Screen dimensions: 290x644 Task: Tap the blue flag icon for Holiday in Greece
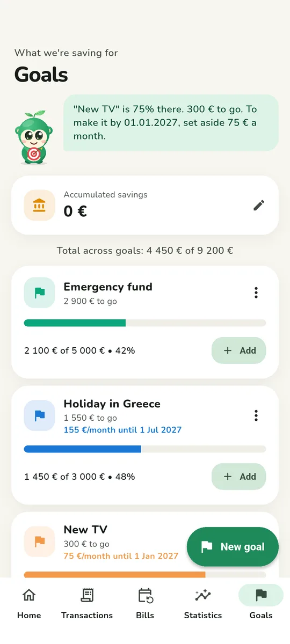(x=39, y=415)
